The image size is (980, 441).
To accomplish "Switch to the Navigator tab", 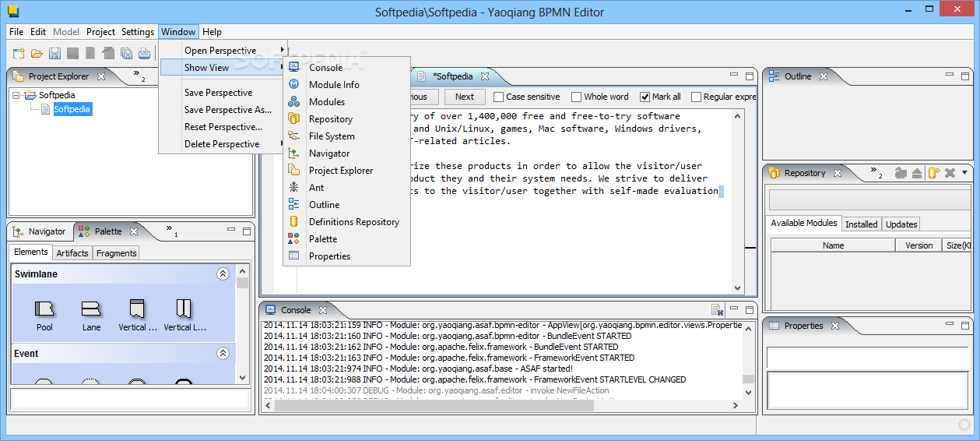I will point(40,231).
